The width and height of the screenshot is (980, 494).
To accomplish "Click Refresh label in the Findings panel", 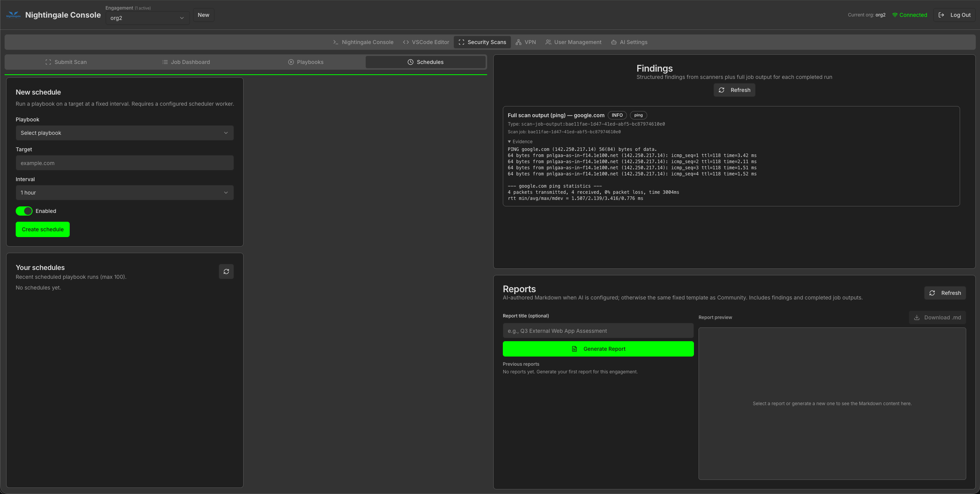I will pyautogui.click(x=740, y=90).
